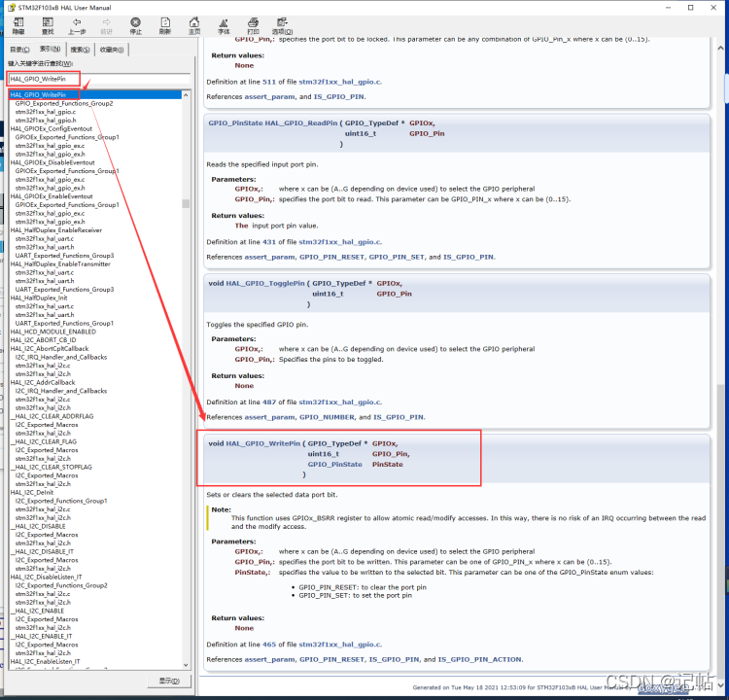Select __HAL_I2C_DISABLE index entry
The height and width of the screenshot is (700, 729).
pos(38,527)
